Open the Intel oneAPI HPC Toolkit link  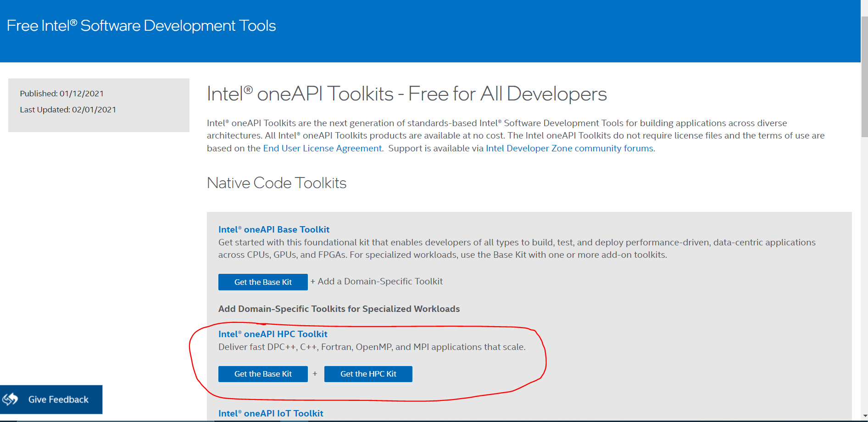coord(273,334)
